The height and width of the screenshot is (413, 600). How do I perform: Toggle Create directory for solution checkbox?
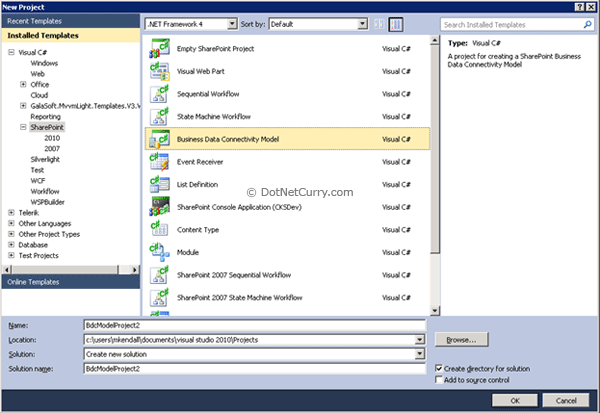[439, 368]
